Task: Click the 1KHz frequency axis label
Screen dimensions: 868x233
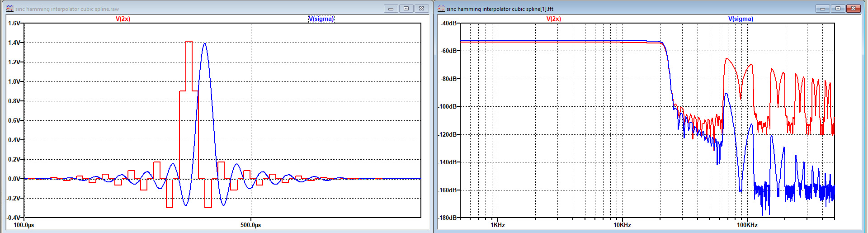Action: tap(498, 225)
